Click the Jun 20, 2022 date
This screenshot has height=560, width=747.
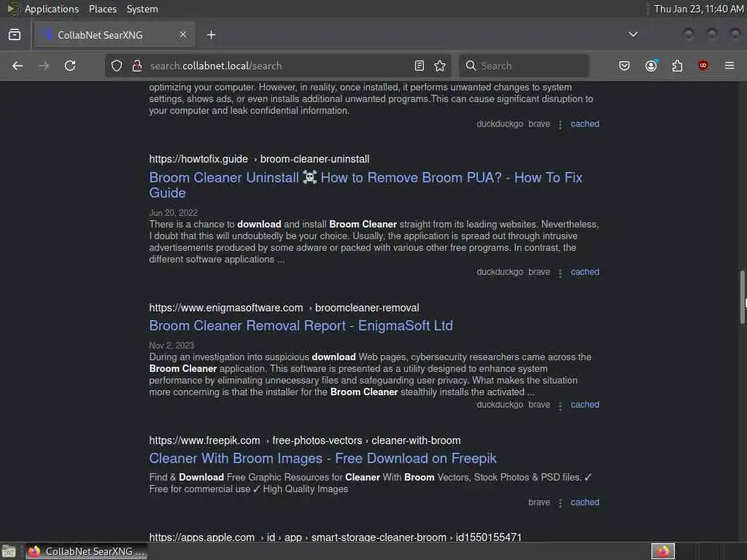[173, 213]
